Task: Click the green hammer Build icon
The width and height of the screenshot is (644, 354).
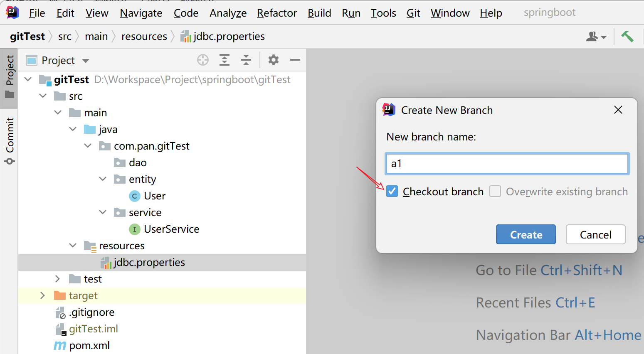Action: (x=627, y=37)
